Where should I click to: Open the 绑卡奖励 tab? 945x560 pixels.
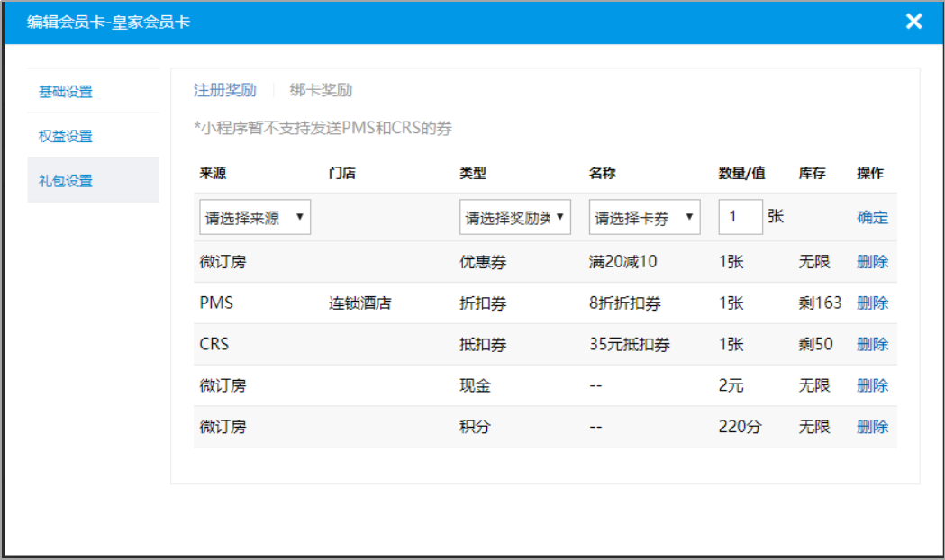pyautogui.click(x=321, y=90)
